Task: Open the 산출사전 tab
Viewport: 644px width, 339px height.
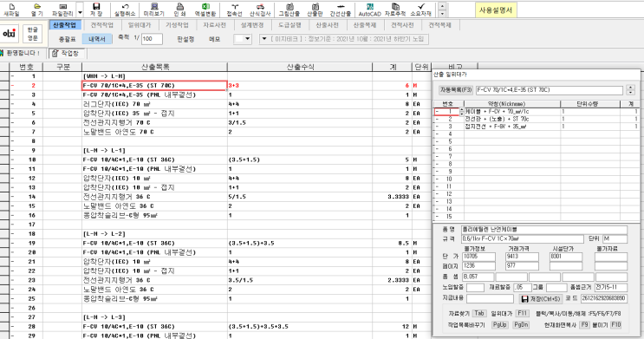Action: pos(327,25)
